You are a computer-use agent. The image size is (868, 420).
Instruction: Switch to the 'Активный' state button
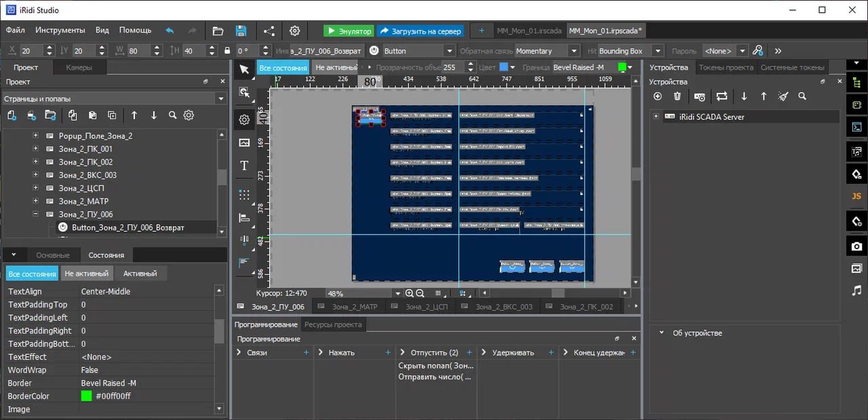(140, 274)
